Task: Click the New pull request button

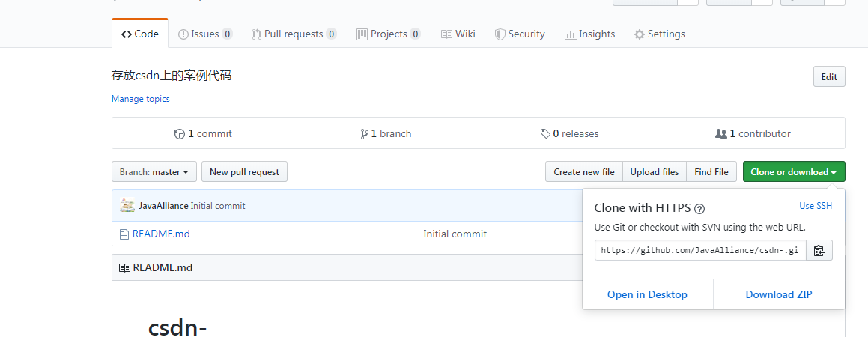Action: [x=244, y=171]
